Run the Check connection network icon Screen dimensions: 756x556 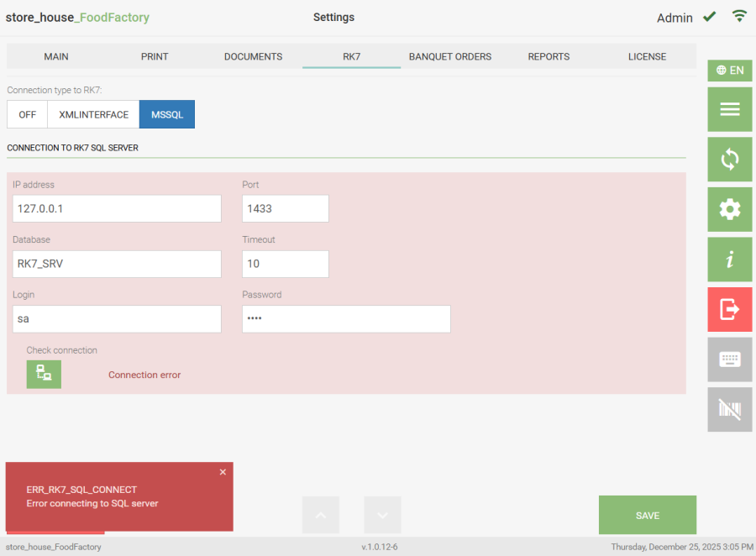[44, 375]
